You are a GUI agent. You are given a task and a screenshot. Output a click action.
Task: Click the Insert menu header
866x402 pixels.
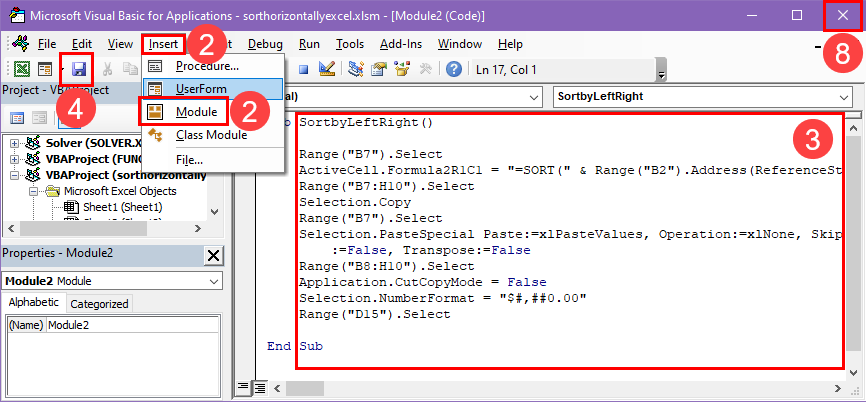click(x=163, y=44)
